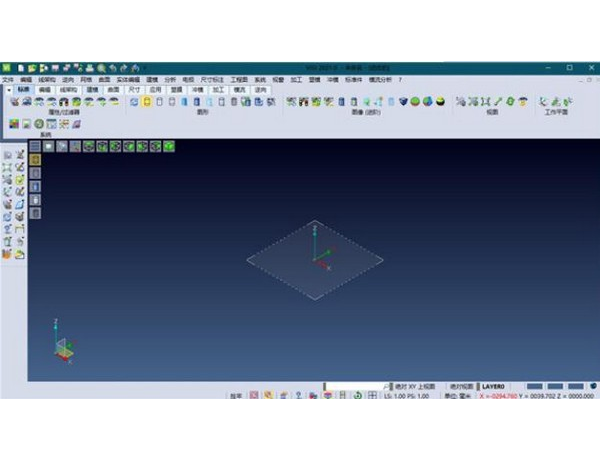Click the printer icon in quick access toolbar
This screenshot has width=601, height=455.
(90, 68)
